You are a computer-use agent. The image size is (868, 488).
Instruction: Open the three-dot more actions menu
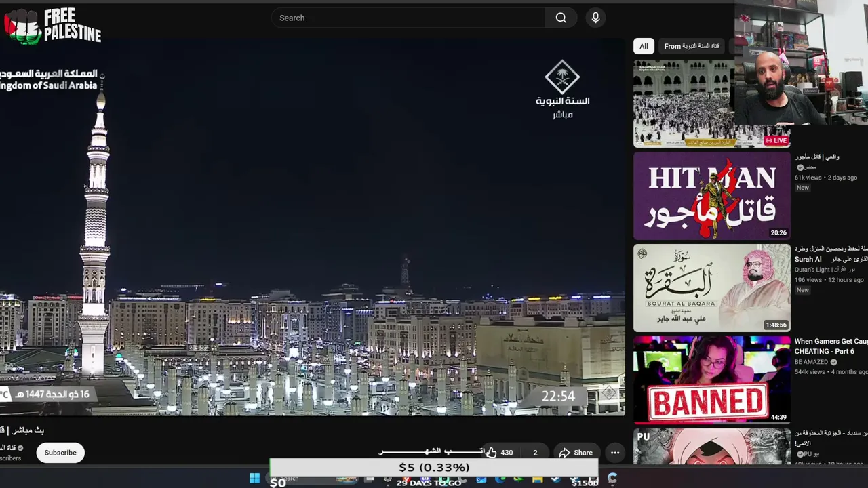(x=615, y=453)
